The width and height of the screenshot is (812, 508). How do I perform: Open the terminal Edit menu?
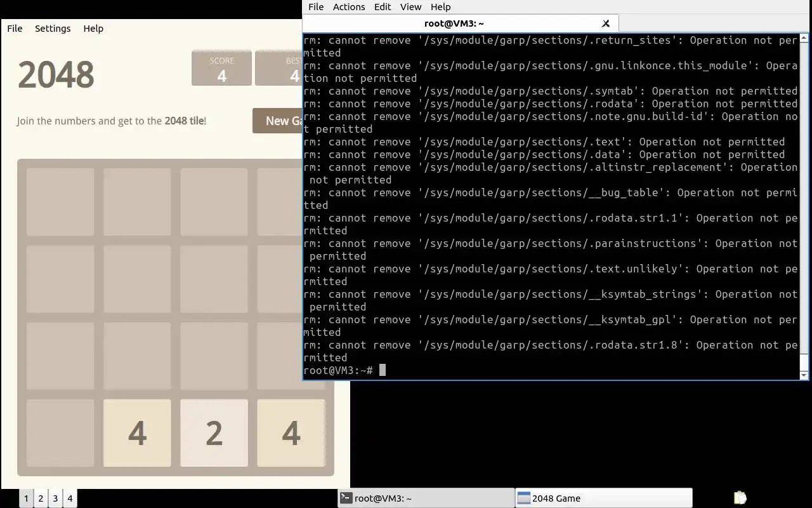click(x=383, y=7)
